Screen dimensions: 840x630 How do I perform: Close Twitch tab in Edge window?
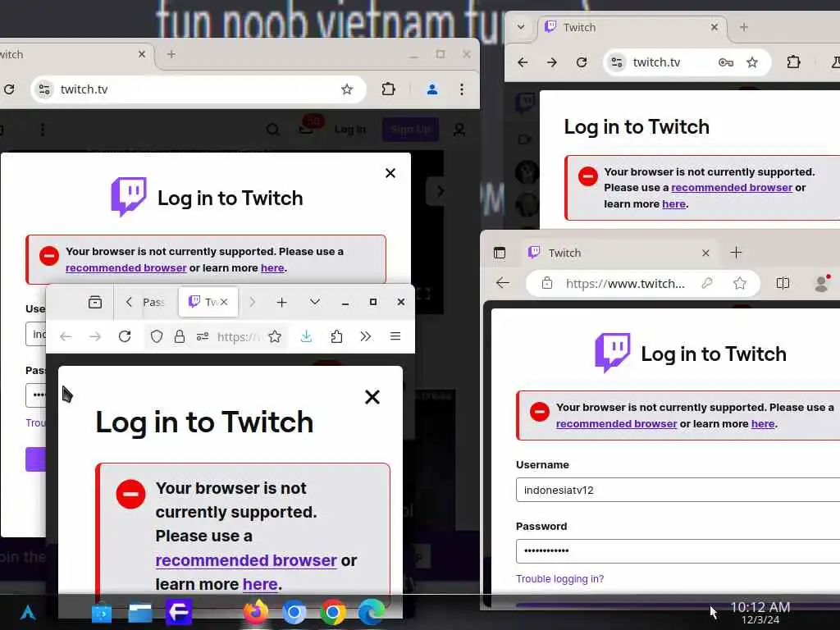[705, 253]
